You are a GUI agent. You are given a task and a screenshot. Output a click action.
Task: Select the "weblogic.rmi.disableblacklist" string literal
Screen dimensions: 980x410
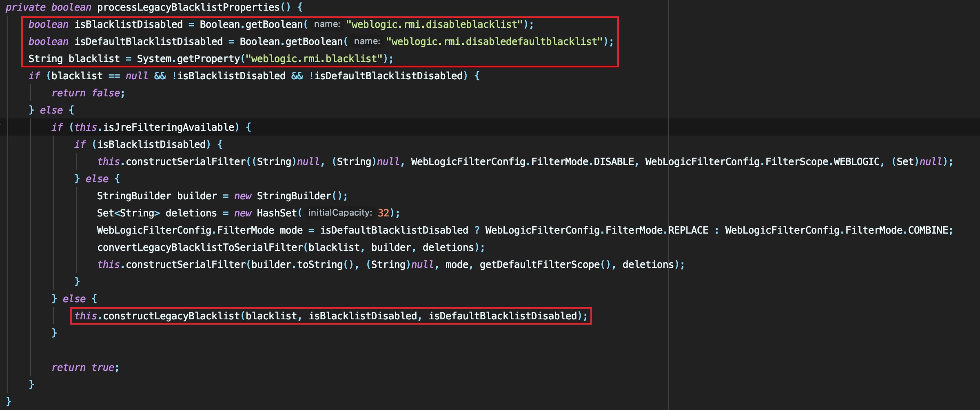click(435, 25)
